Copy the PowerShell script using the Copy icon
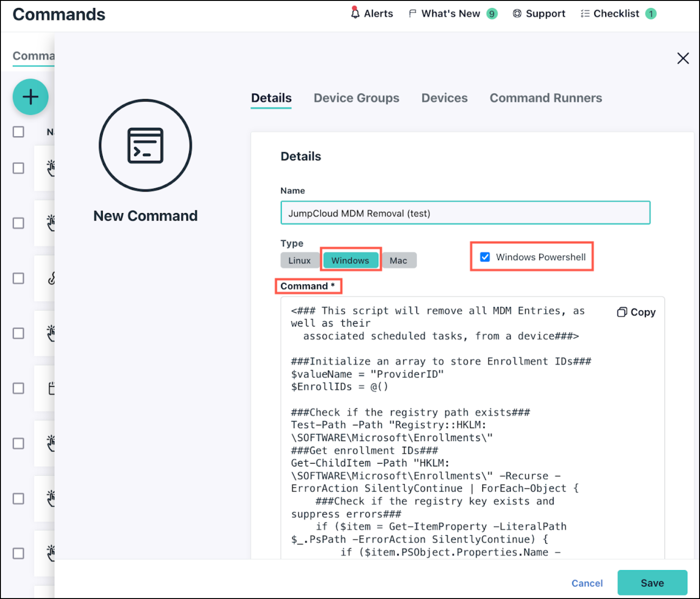The height and width of the screenshot is (599, 700). [x=636, y=312]
